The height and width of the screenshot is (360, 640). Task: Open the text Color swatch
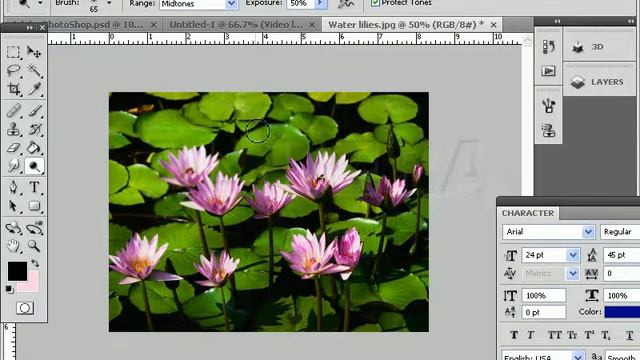622,312
